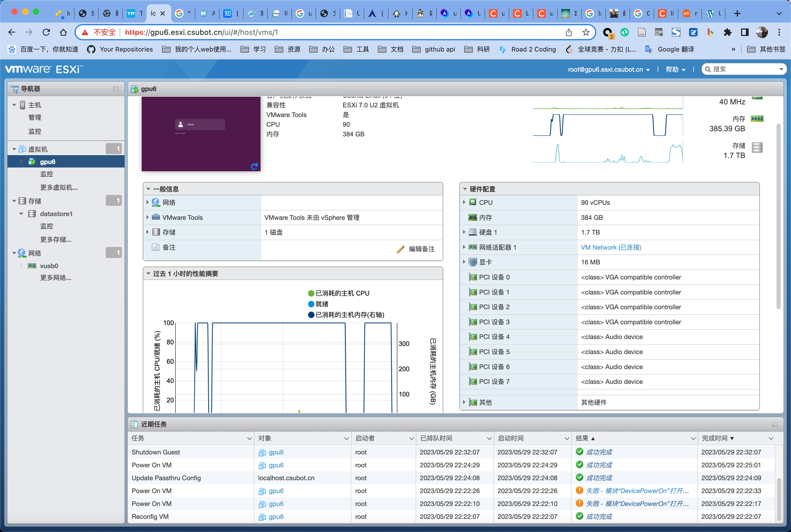Click the 近期任务 clipboard icon
The width and height of the screenshot is (791, 532).
135,424
